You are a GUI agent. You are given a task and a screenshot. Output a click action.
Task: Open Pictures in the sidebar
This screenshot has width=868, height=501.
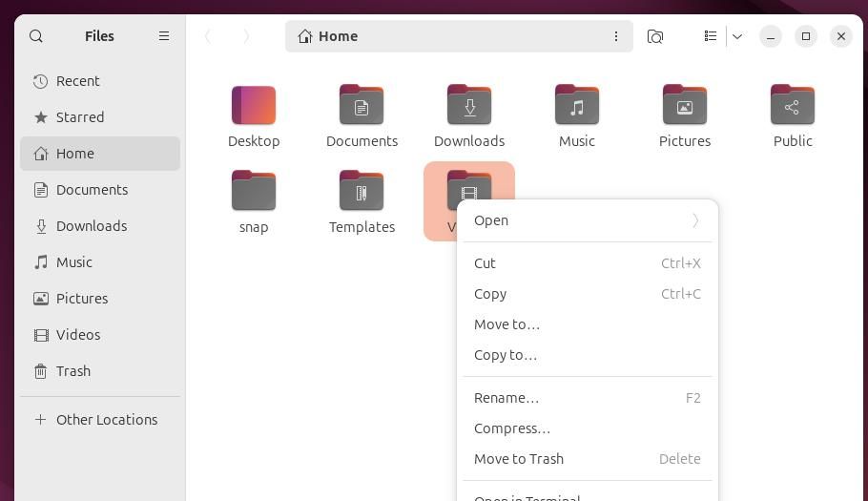coord(100,299)
